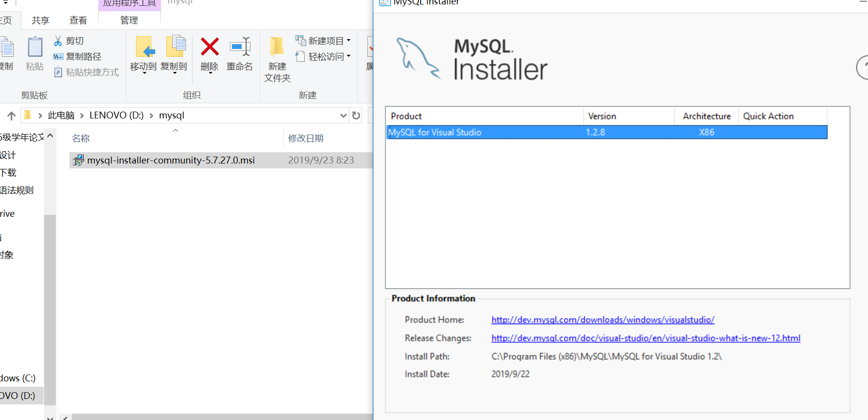Expand the chevron after 此电脑 in the address bar
Viewport: 868px width, 420px height.
pyautogui.click(x=82, y=116)
